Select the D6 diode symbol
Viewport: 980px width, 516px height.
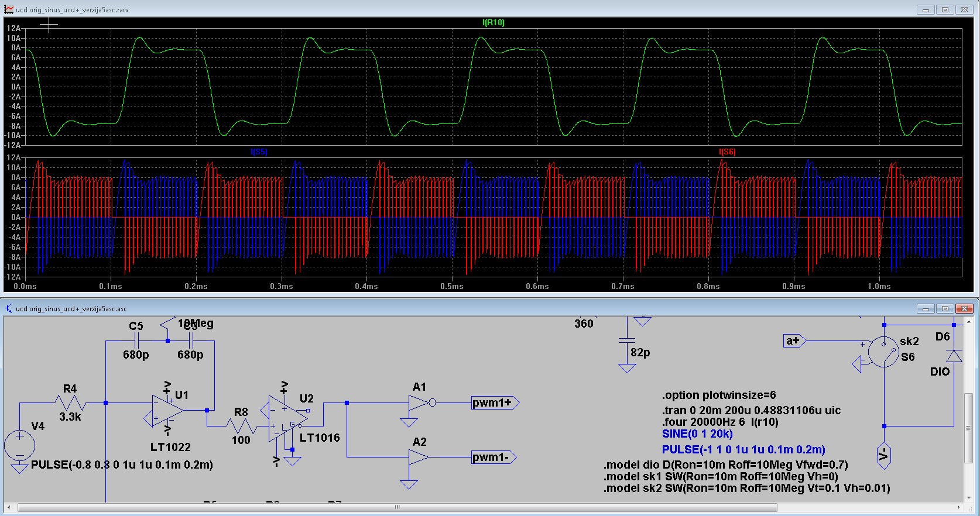[954, 355]
